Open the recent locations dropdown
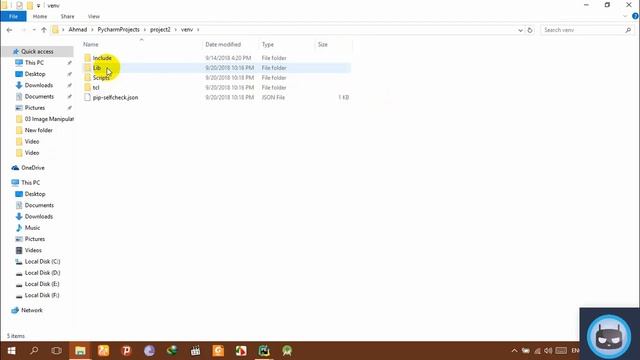640x360 pixels. [x=34, y=30]
